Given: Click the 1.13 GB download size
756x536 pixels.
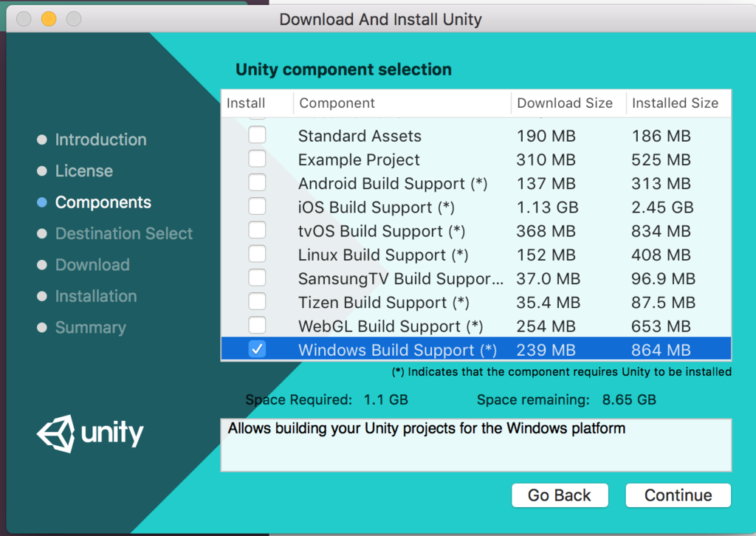Looking at the screenshot, I should (x=547, y=207).
